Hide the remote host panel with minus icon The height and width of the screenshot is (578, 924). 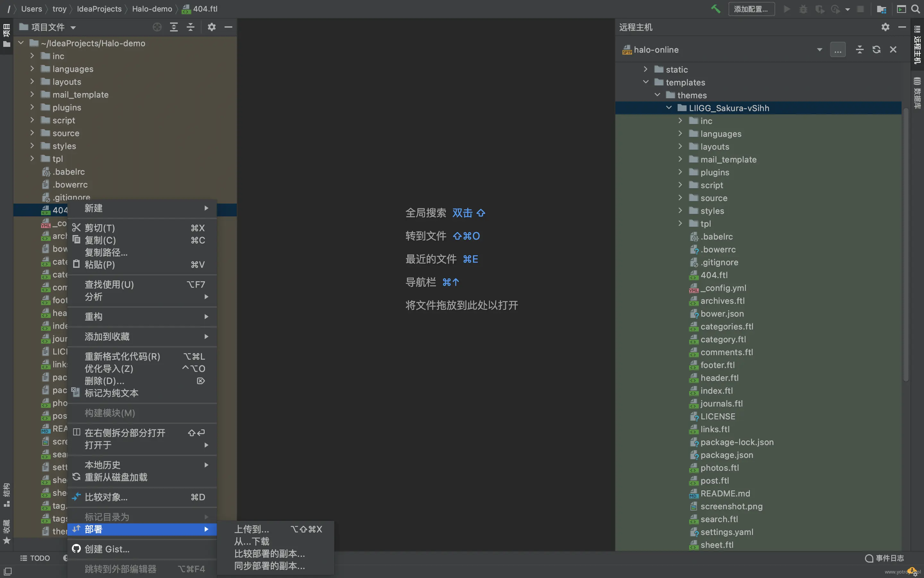(x=902, y=27)
